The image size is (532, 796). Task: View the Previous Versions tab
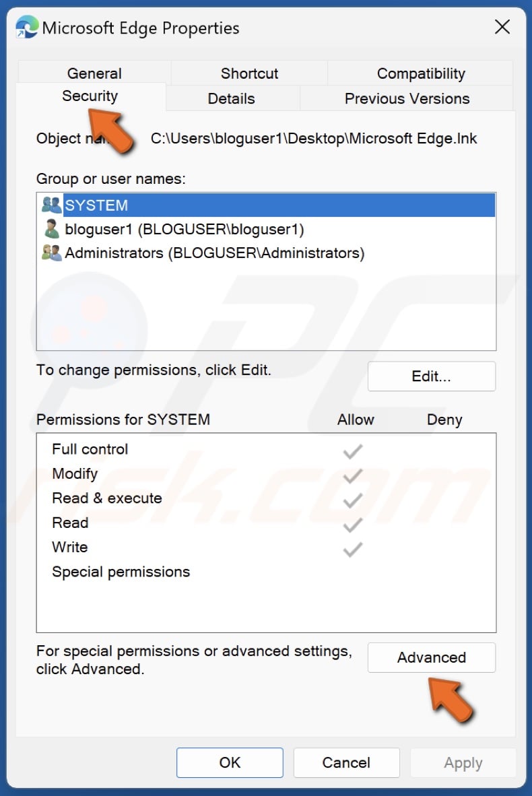(x=407, y=98)
